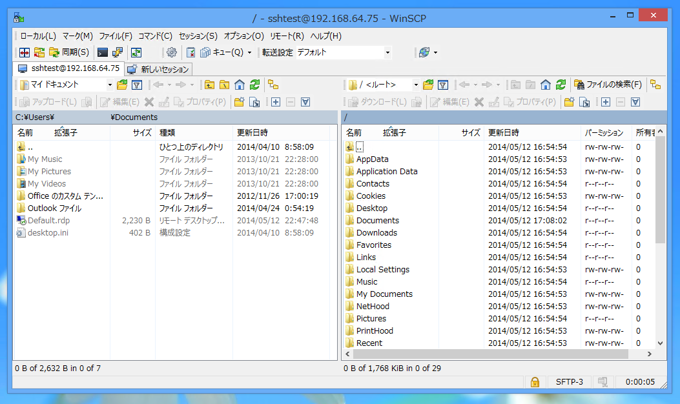The width and height of the screenshot is (680, 404).
Task: Click remote select files plus icon
Action: 606,102
